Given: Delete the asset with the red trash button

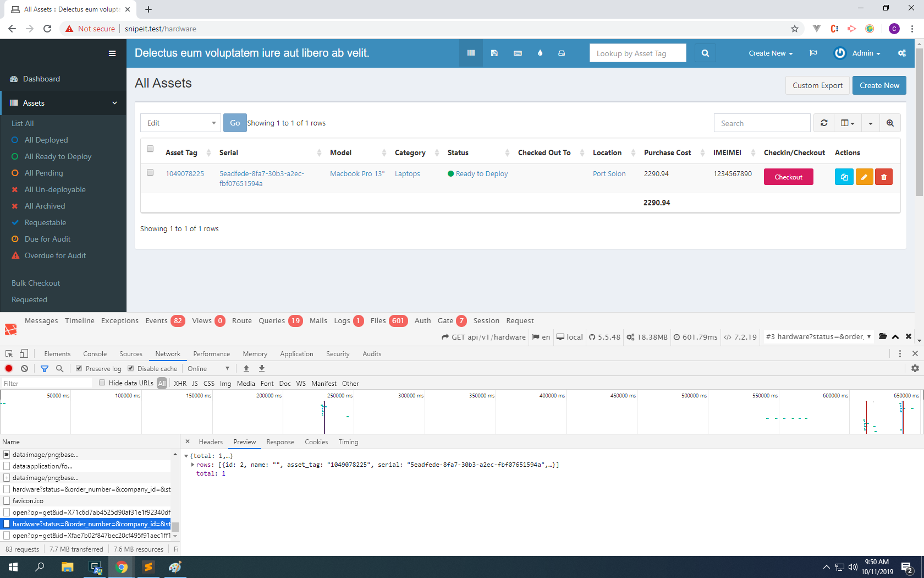Looking at the screenshot, I should tap(884, 177).
